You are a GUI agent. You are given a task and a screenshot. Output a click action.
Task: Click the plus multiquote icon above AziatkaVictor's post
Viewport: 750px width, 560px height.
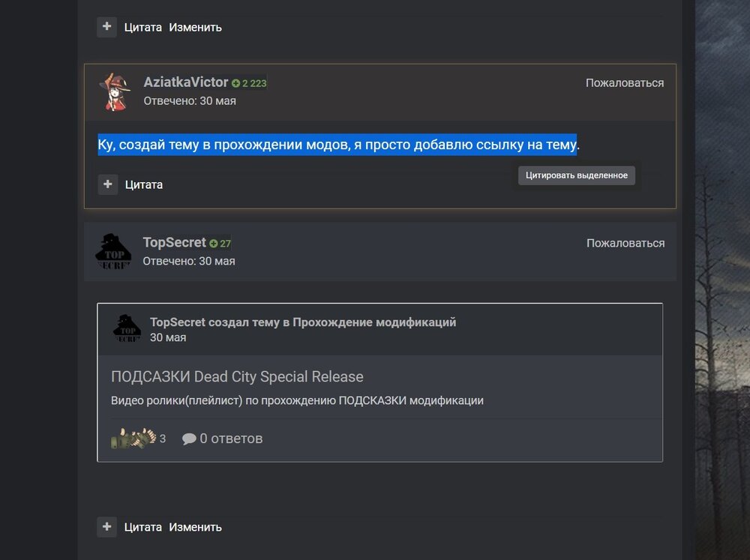point(106,27)
